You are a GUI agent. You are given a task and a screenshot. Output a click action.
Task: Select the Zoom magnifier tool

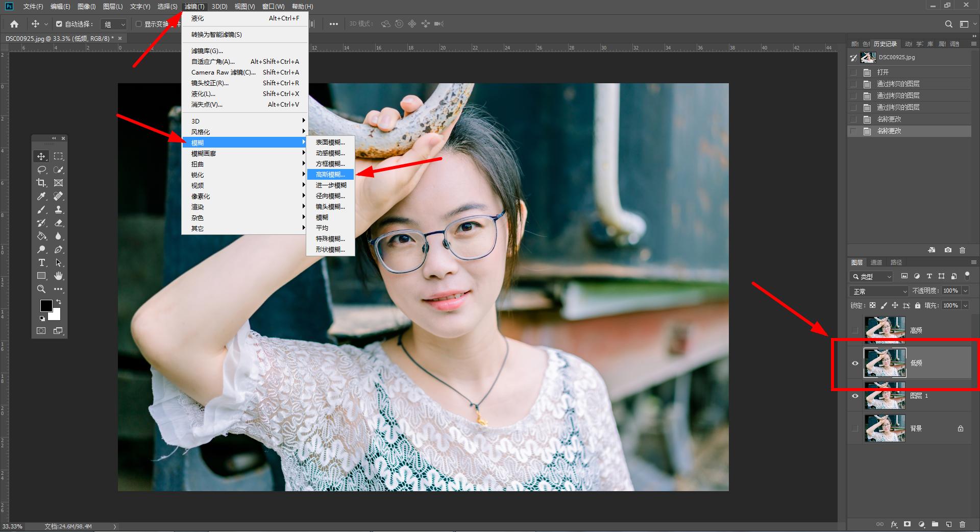point(41,289)
